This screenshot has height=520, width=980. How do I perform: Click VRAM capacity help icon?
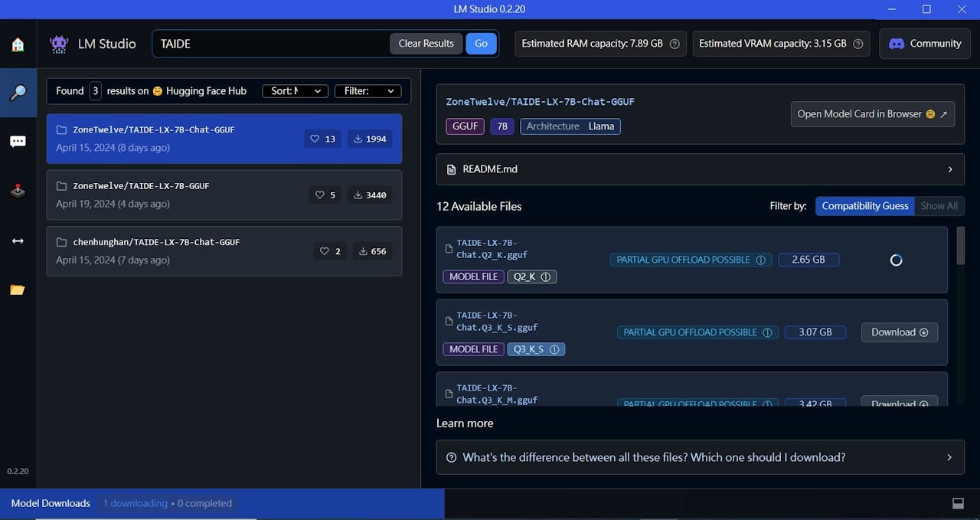tap(858, 44)
